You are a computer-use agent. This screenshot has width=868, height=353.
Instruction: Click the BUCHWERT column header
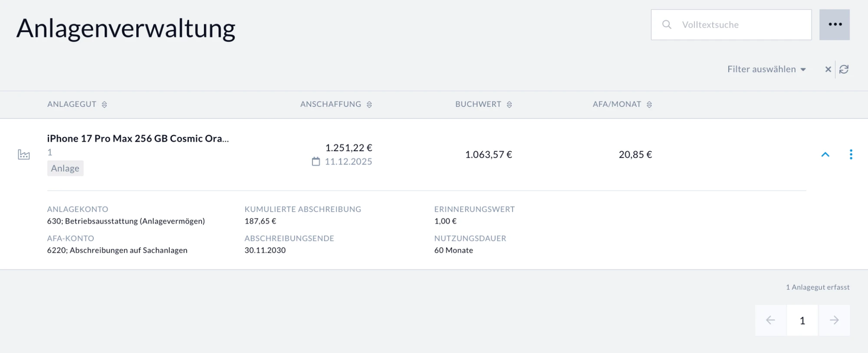click(x=478, y=104)
